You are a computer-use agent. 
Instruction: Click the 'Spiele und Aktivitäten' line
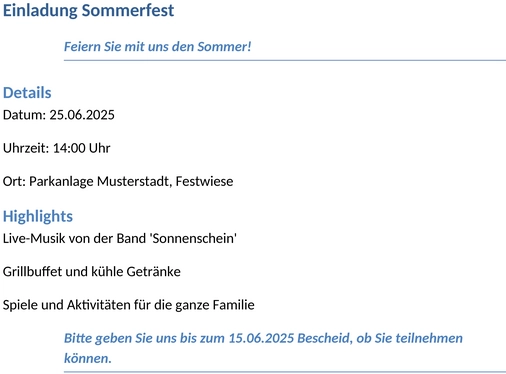tap(129, 305)
